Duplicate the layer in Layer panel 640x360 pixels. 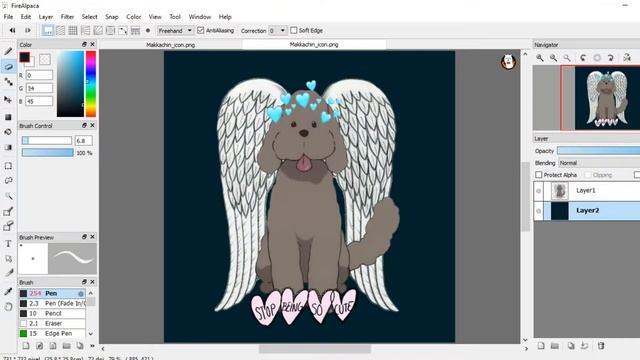point(571,346)
